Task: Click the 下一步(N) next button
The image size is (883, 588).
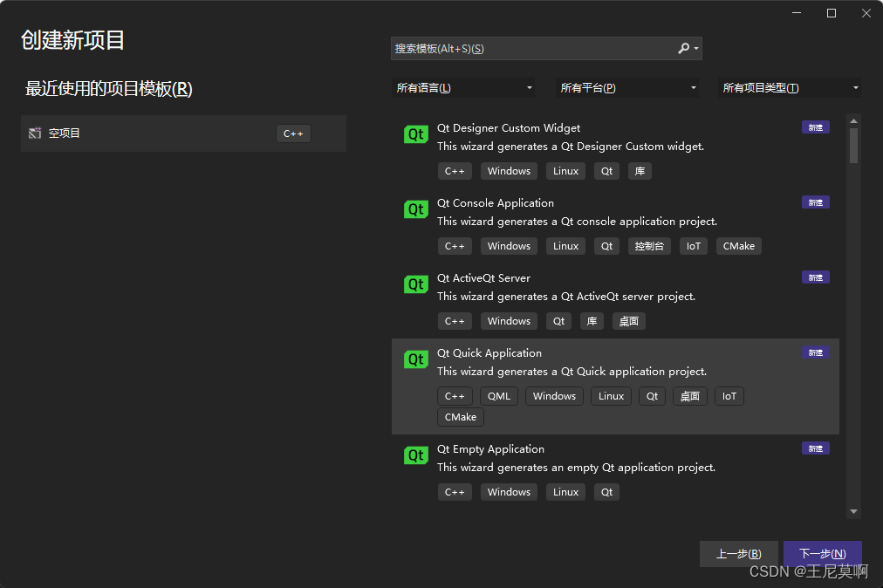Action: point(823,554)
